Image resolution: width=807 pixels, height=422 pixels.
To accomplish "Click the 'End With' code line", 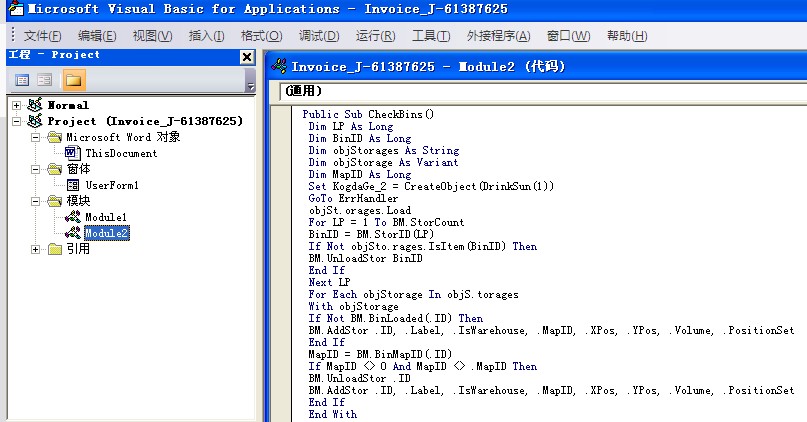I will (x=332, y=414).
